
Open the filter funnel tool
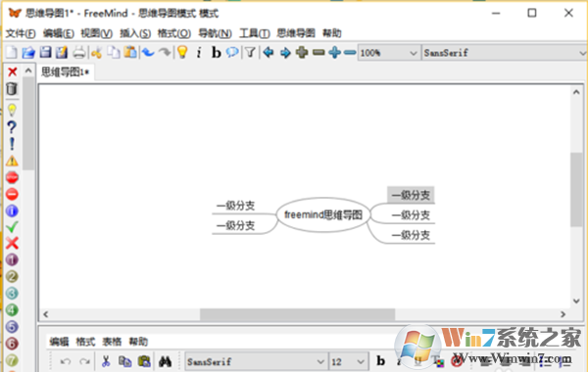pyautogui.click(x=250, y=53)
